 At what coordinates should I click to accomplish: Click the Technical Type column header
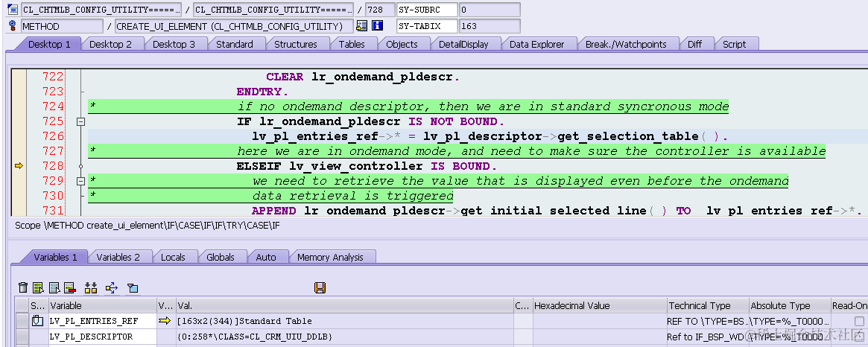[708, 305]
